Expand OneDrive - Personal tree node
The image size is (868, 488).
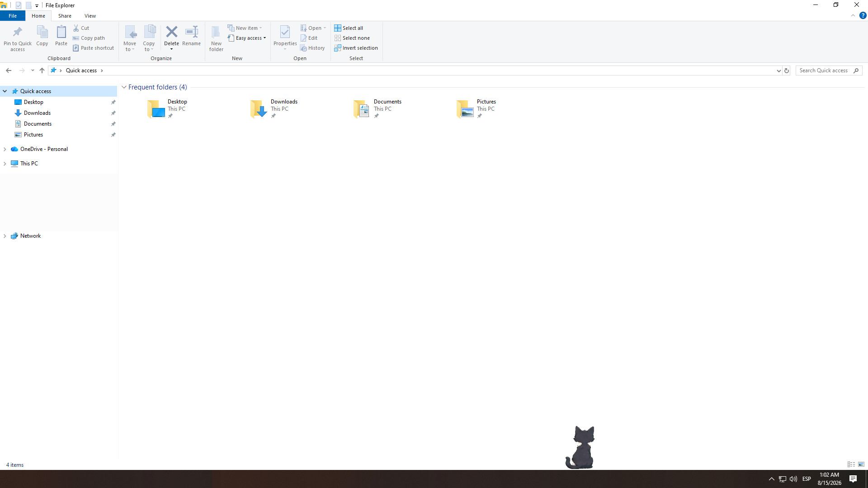tap(5, 149)
